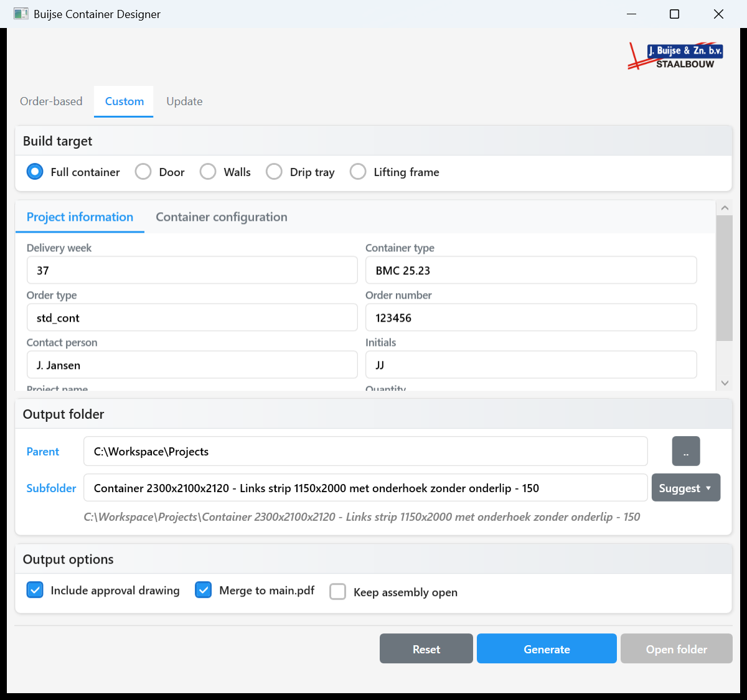Click the scroll-down arrow of the project panel
This screenshot has height=700, width=747.
724,383
